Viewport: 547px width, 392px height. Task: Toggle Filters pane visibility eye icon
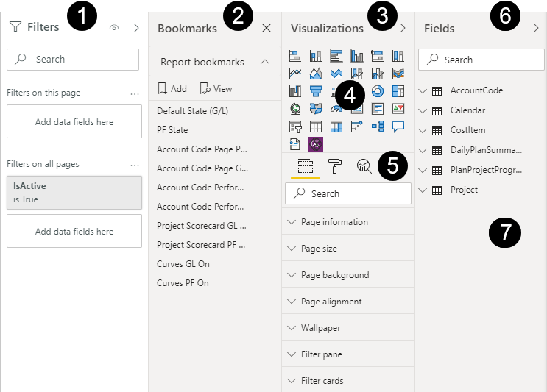[x=114, y=27]
